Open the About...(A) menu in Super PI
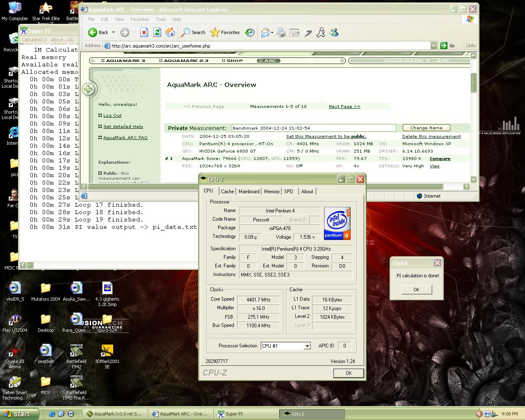Screen dimensions: 525x420 coord(62,40)
